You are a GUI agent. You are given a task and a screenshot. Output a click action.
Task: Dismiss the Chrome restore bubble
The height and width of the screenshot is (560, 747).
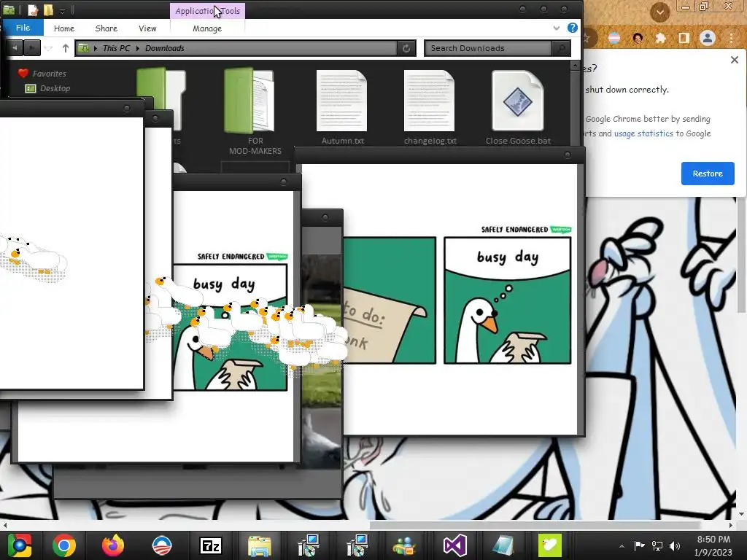point(734,60)
